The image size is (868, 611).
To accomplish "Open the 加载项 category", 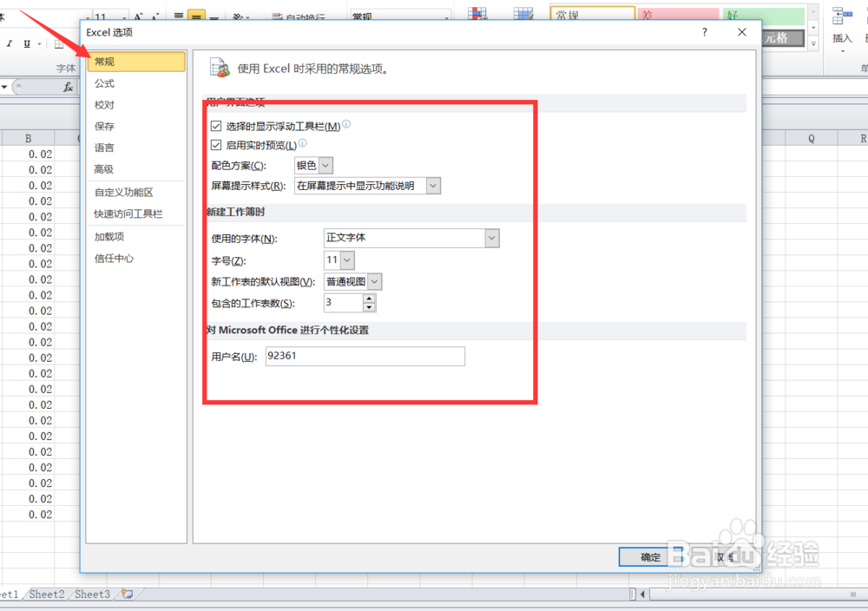I will click(x=109, y=237).
